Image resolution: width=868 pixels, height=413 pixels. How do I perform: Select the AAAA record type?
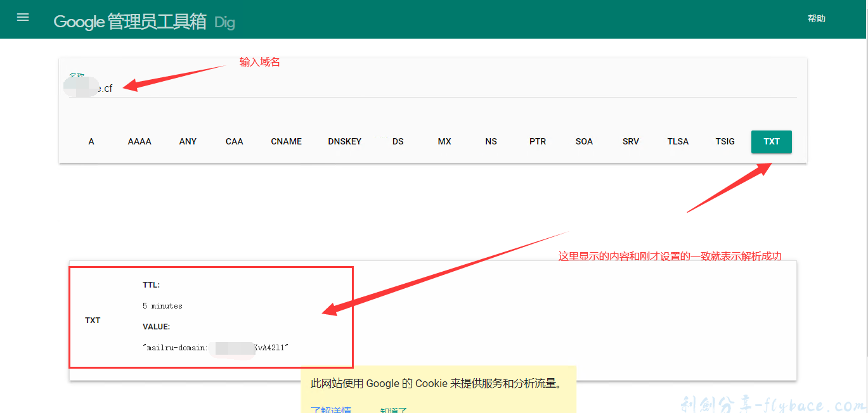coord(139,141)
